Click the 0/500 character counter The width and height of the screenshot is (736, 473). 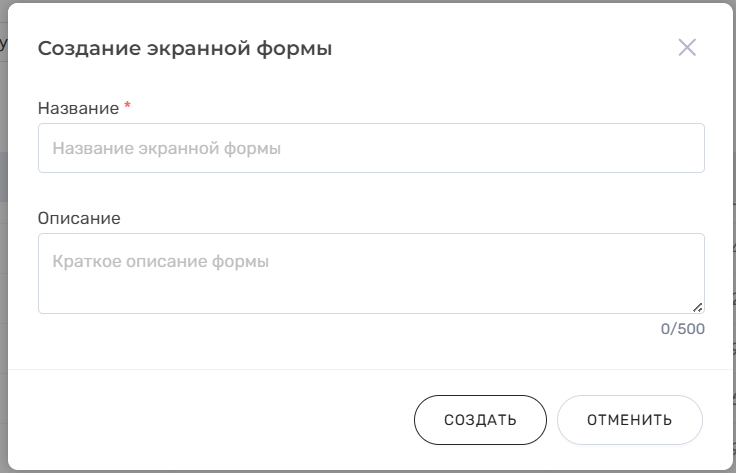pos(683,328)
